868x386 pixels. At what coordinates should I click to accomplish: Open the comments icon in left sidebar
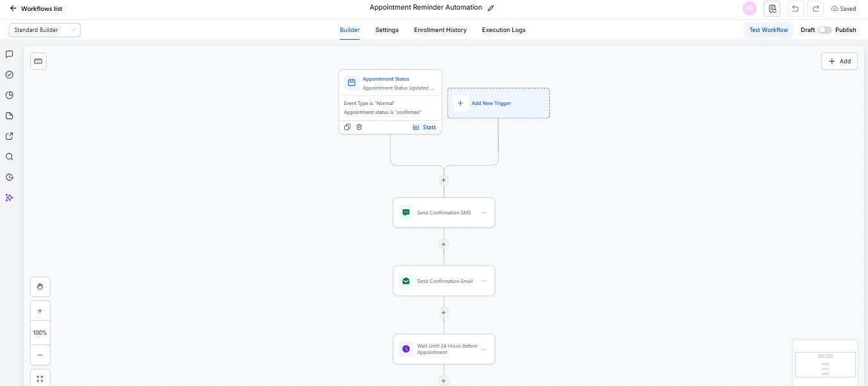point(10,54)
